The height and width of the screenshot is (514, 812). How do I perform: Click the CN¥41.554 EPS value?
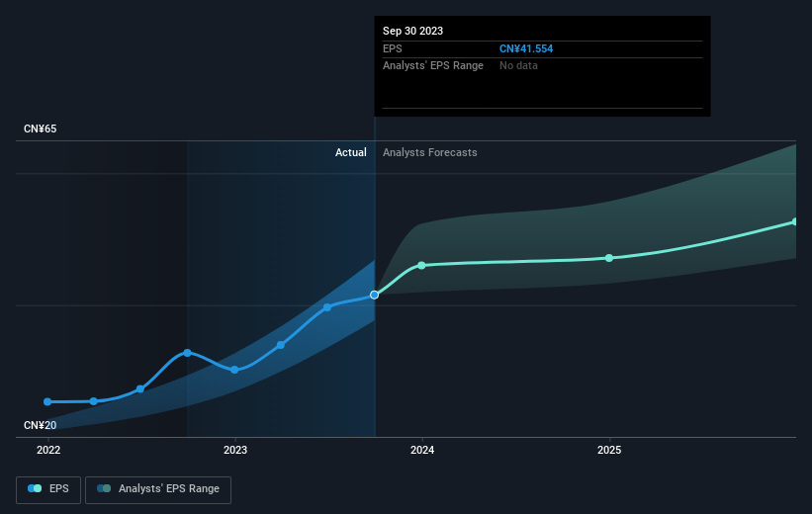[526, 48]
